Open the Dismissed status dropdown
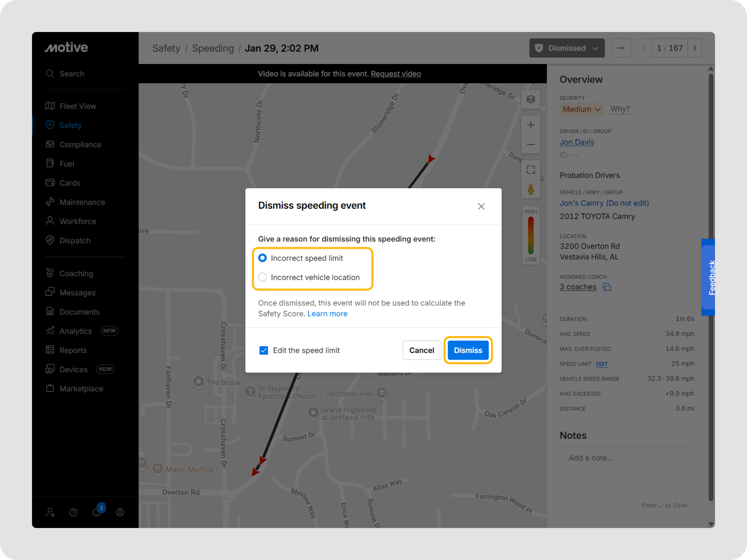Image resolution: width=747 pixels, height=560 pixels. point(567,48)
